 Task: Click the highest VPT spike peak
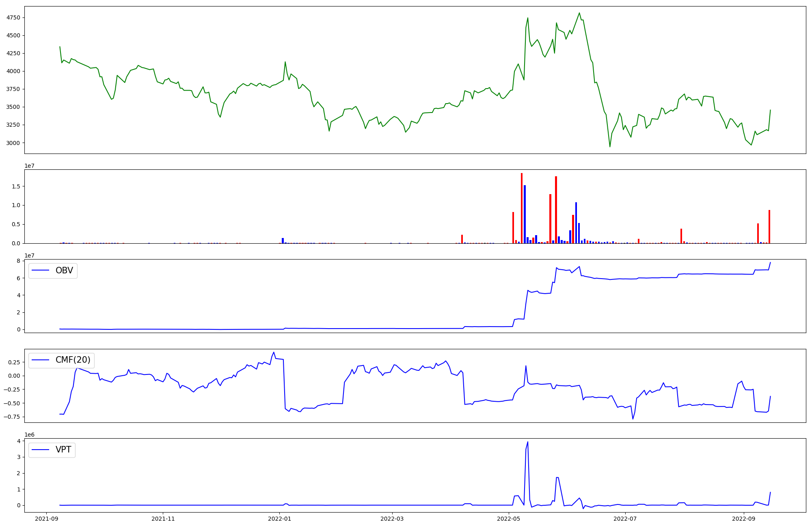pyautogui.click(x=527, y=442)
